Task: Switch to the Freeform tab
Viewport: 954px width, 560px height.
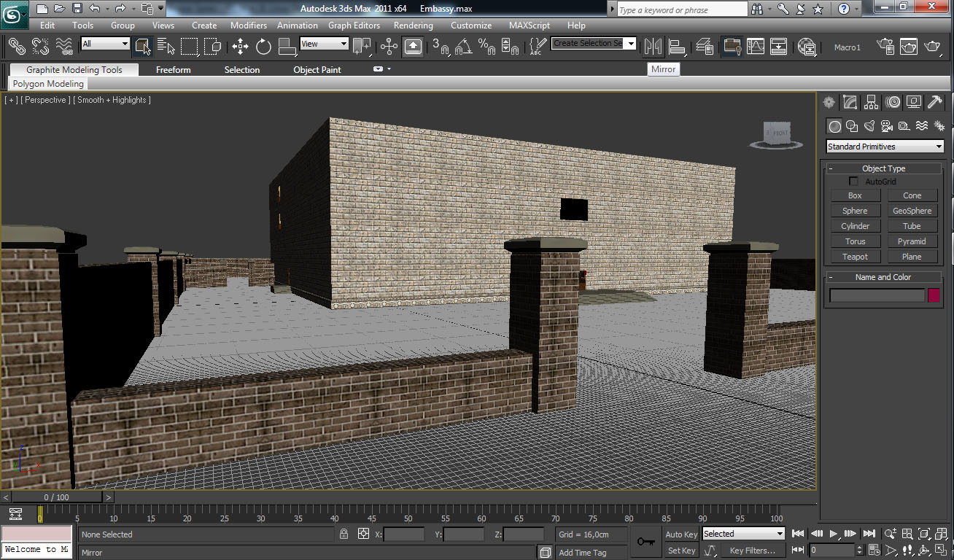Action: tap(173, 70)
